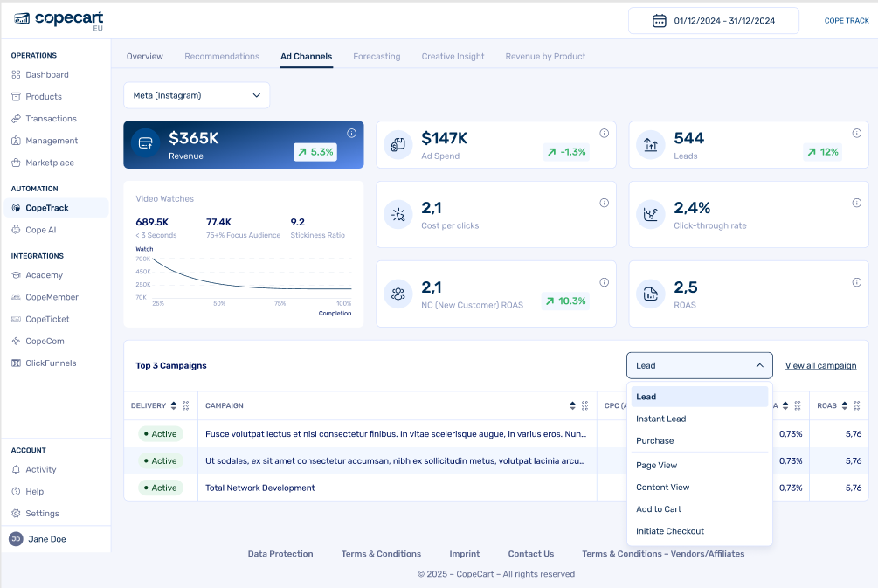Click the Revenue card wallet icon
Viewport: 878px width, 588px height.
(146, 143)
